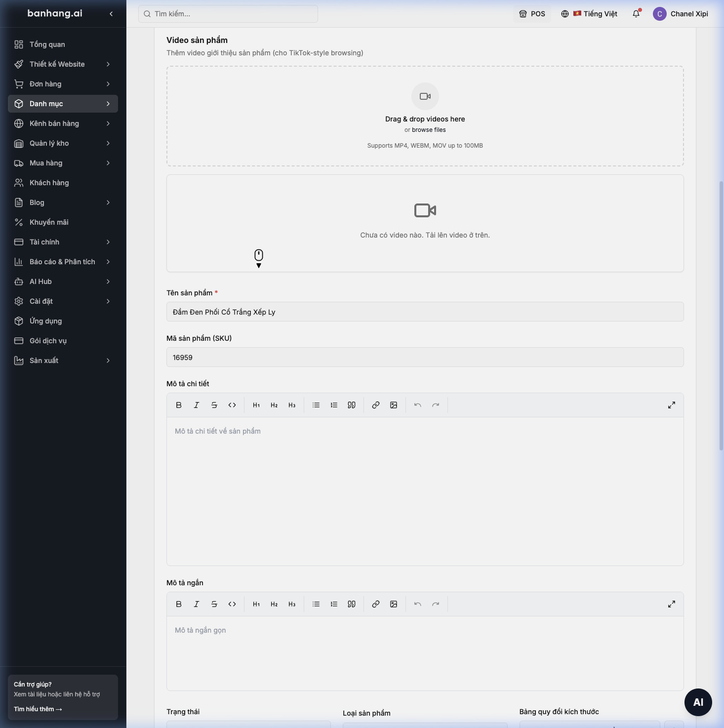Toggle bold in detailed description editor
The image size is (724, 728).
tap(179, 405)
